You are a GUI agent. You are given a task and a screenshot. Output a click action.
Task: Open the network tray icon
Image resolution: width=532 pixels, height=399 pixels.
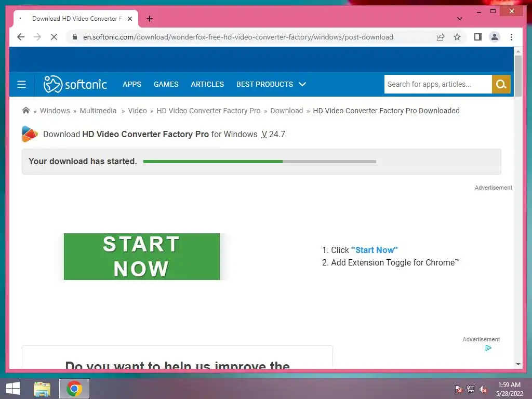(x=471, y=389)
